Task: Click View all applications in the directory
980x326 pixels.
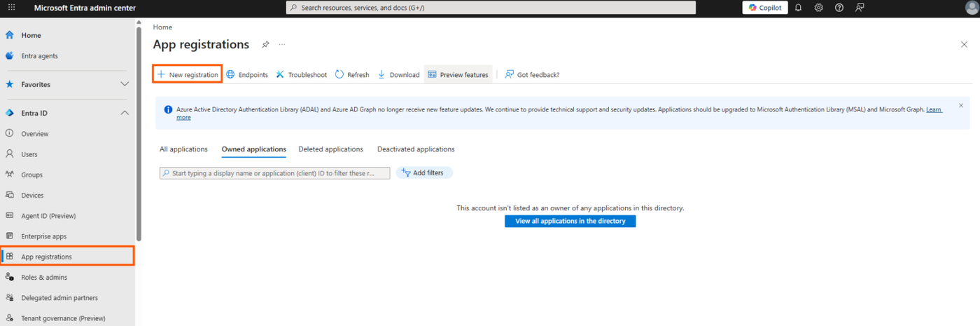Action: [570, 221]
